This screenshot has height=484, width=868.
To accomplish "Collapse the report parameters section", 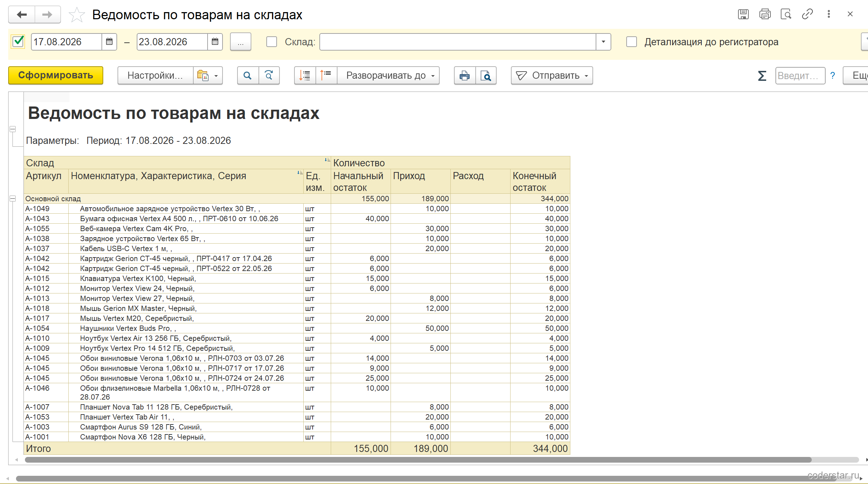I will (x=12, y=129).
